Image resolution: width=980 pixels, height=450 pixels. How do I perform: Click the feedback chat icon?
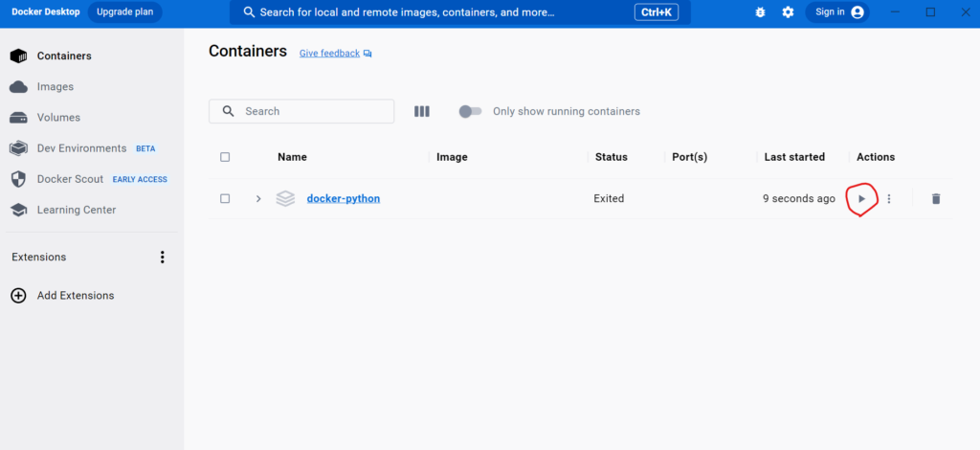click(367, 54)
